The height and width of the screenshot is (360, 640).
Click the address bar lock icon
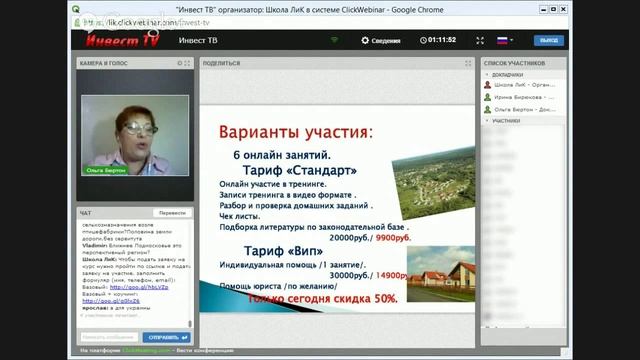coord(77,22)
